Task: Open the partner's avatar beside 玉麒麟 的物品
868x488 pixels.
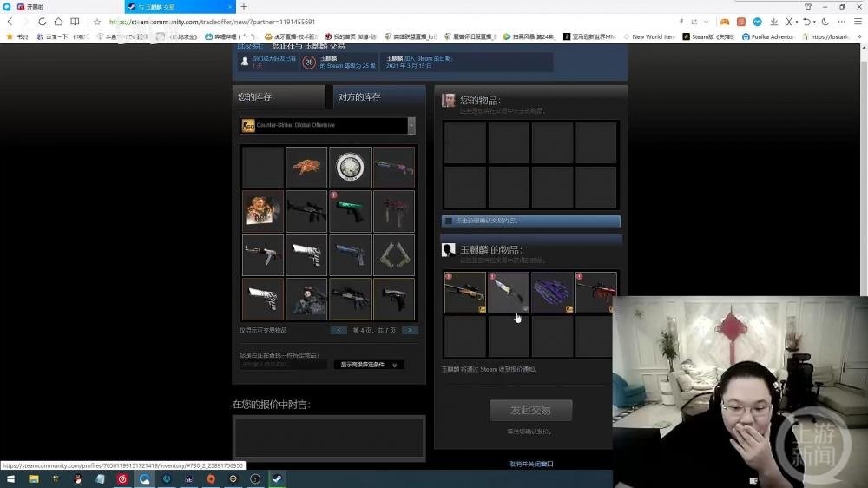Action: point(449,250)
